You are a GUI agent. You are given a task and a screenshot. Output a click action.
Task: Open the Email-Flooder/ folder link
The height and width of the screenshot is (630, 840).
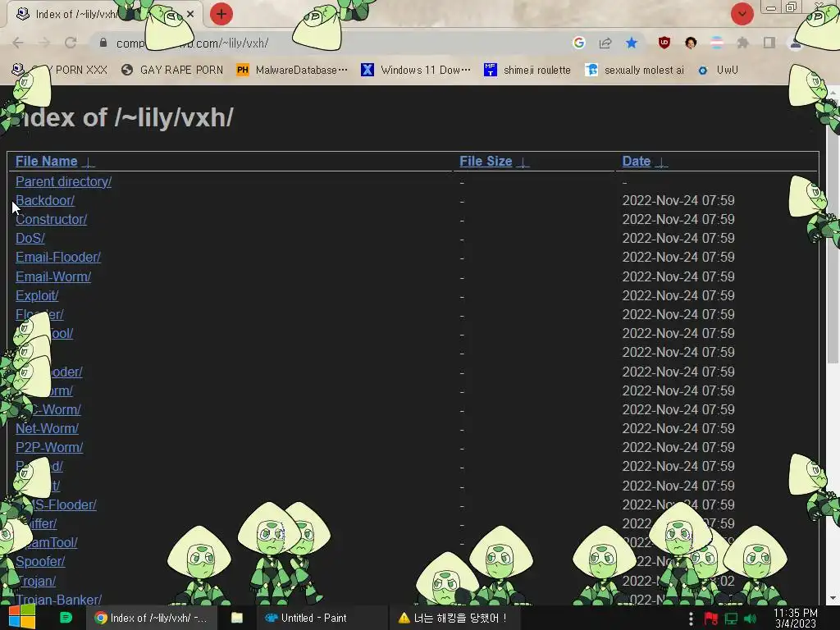tap(58, 257)
